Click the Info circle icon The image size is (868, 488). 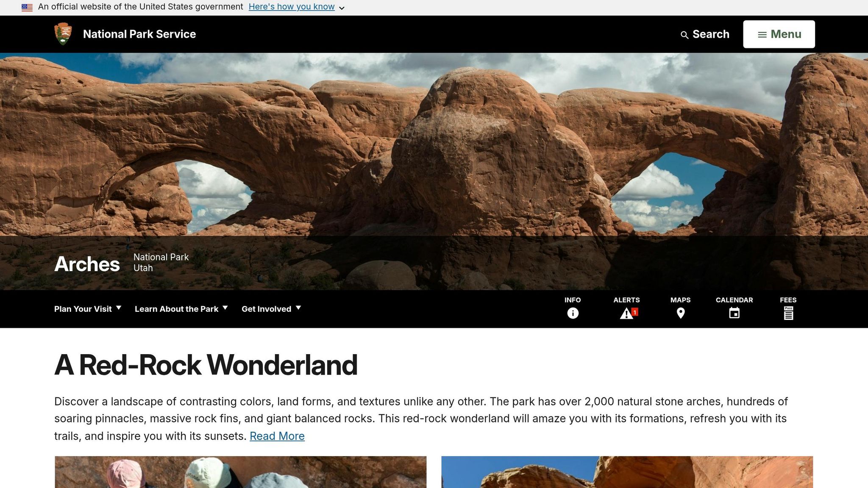(573, 313)
